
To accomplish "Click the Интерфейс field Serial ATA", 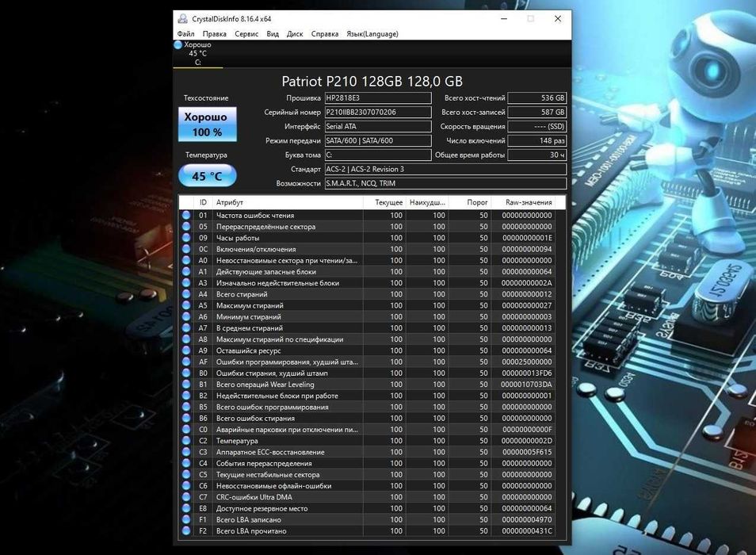I will (x=378, y=126).
